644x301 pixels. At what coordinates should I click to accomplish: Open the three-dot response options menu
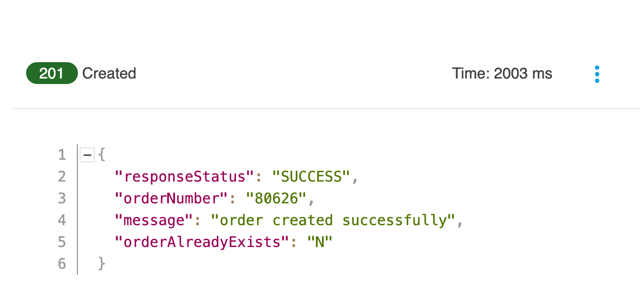pos(597,74)
